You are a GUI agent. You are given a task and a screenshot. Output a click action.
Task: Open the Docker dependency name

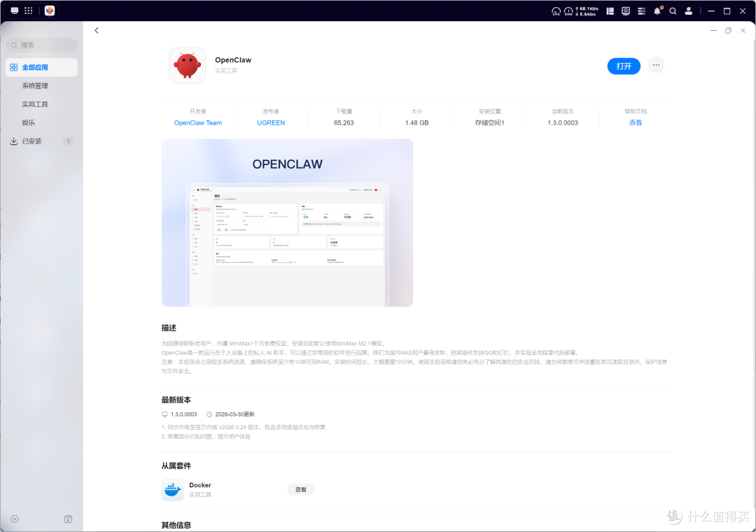click(x=200, y=484)
